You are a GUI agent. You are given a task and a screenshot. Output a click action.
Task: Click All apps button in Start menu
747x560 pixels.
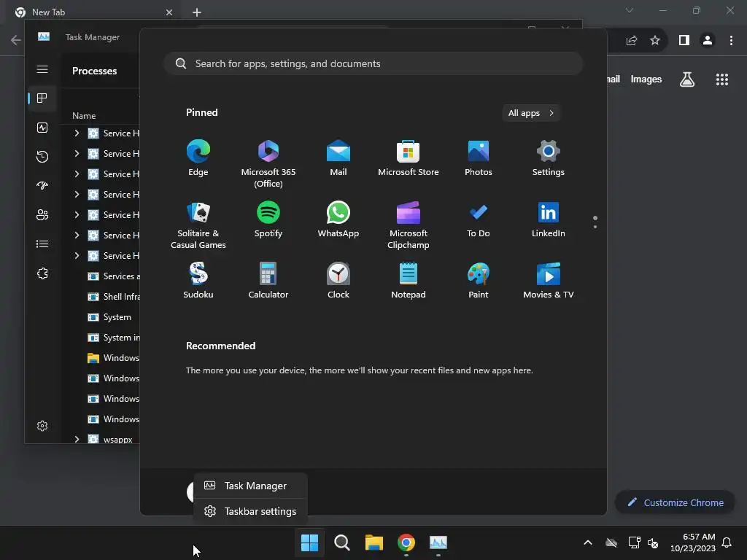coord(531,113)
